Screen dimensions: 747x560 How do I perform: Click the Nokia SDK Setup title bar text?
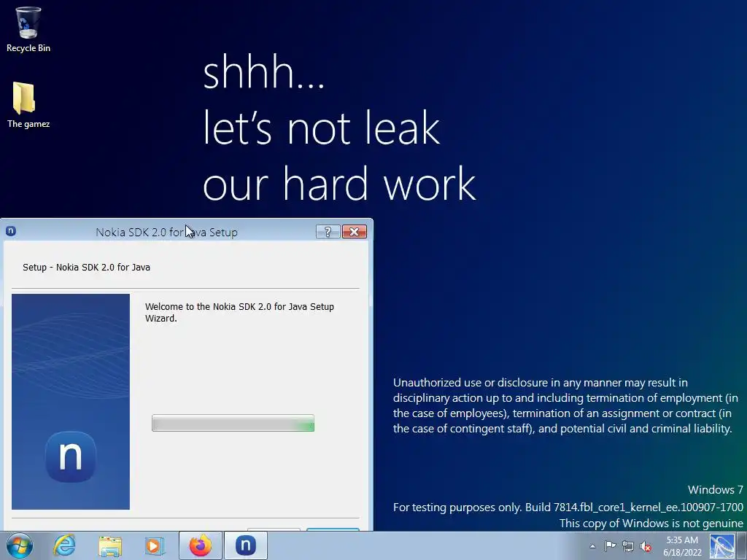pos(167,232)
